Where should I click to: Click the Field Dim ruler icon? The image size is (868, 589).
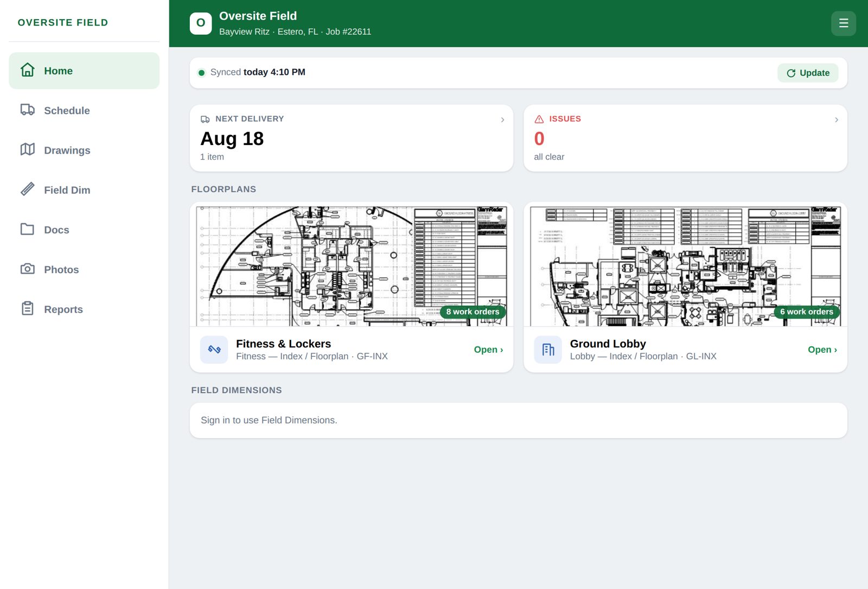pos(28,189)
